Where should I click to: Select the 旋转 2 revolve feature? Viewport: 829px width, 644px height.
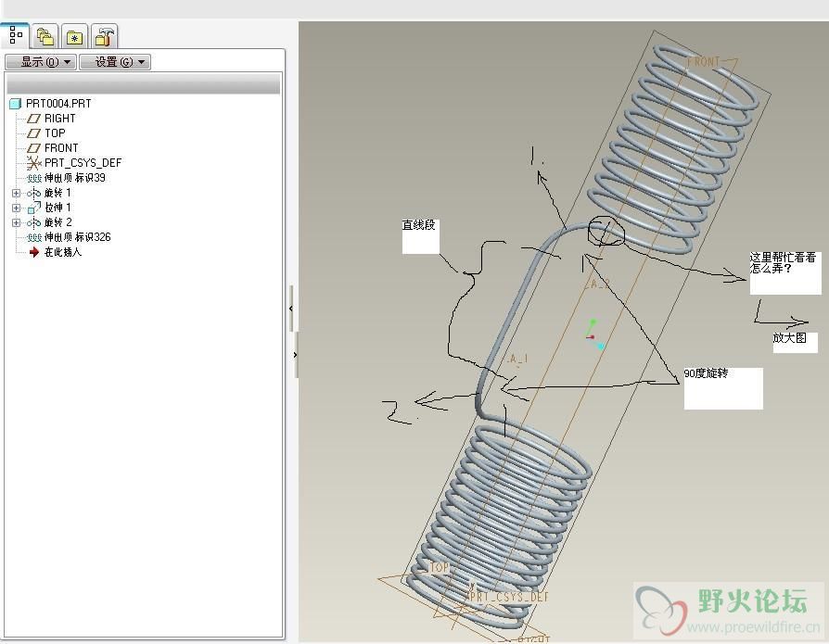pos(50,221)
